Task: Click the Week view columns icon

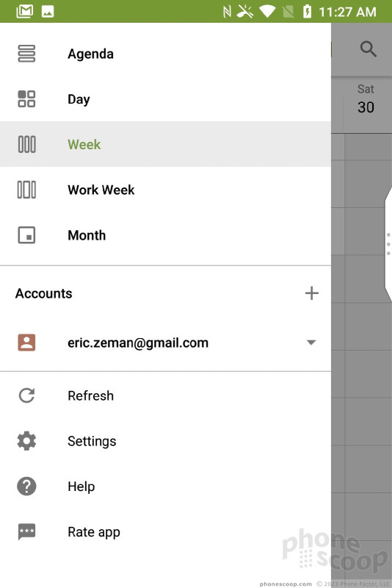Action: 26,144
